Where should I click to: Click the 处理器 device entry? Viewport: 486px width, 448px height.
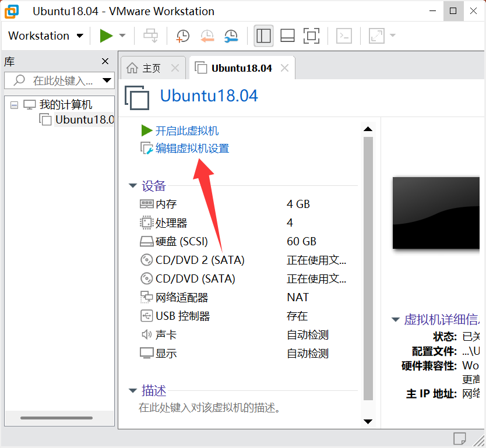point(171,223)
